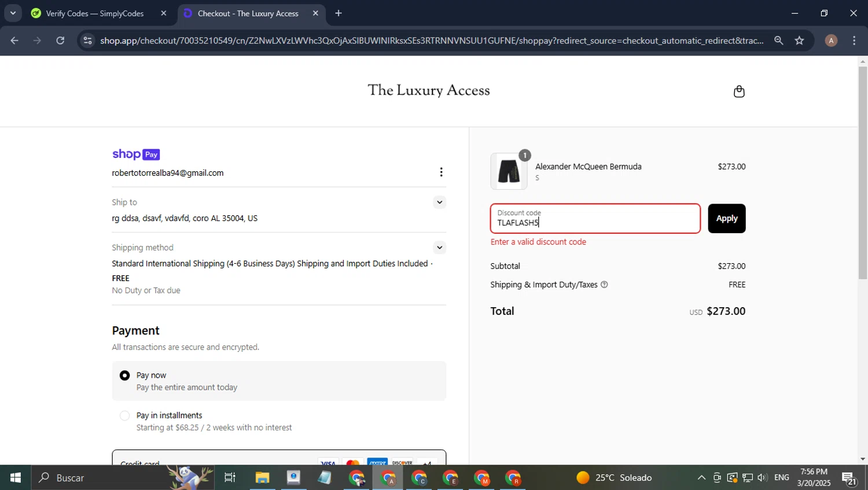Open the Chrome taskbar icon labeled E
The image size is (868, 490).
pos(450,478)
